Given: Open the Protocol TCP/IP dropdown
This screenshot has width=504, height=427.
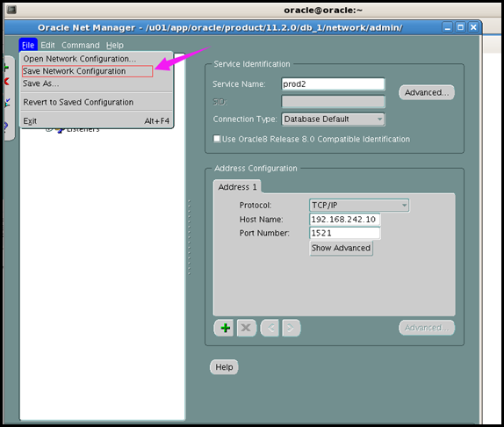Looking at the screenshot, I should tap(359, 205).
